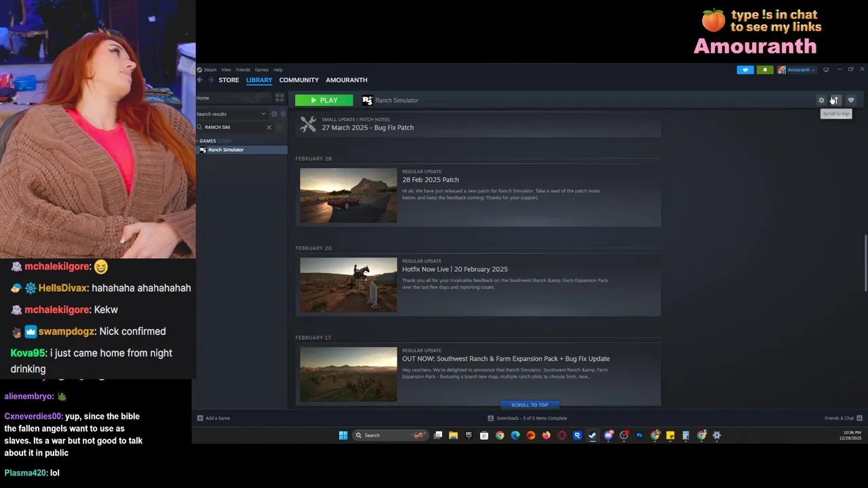
Task: Open the Friends menu
Action: click(x=243, y=70)
